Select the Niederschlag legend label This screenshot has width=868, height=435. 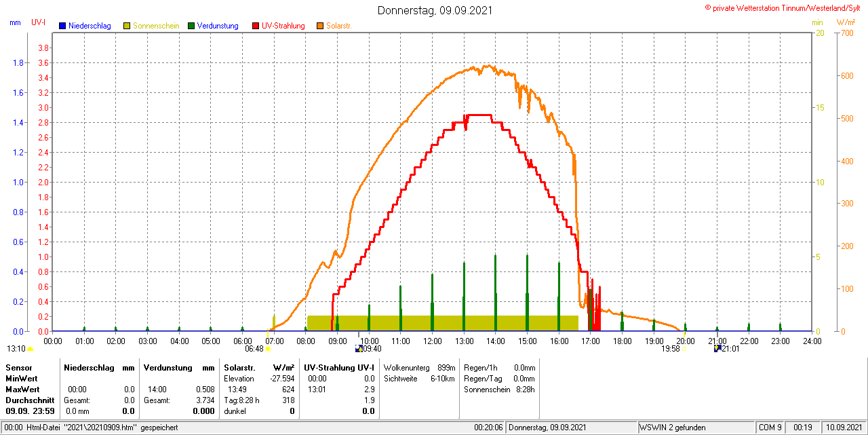coord(90,26)
